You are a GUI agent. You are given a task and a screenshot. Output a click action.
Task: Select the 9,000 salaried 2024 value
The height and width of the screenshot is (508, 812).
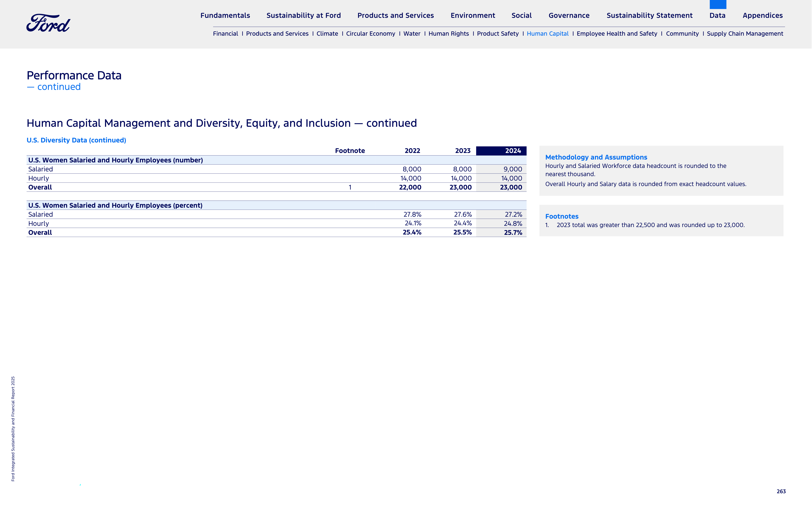(513, 169)
